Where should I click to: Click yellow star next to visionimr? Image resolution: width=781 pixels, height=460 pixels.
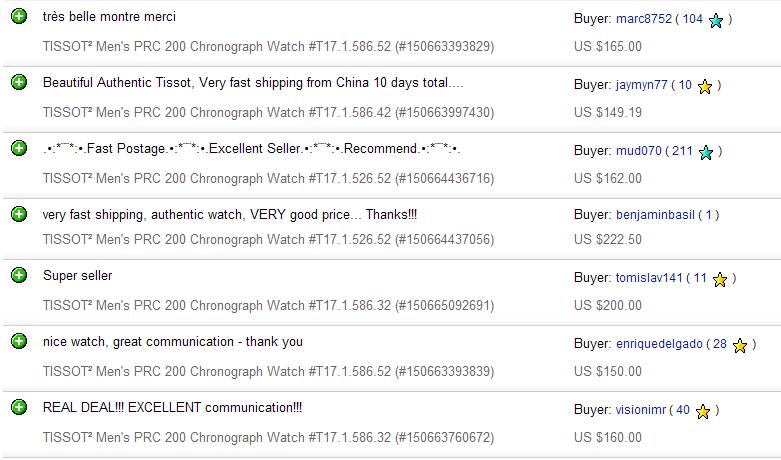703,411
